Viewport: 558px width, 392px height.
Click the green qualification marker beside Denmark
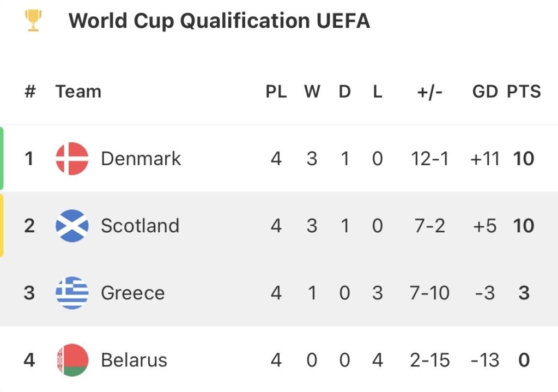tap(2, 159)
